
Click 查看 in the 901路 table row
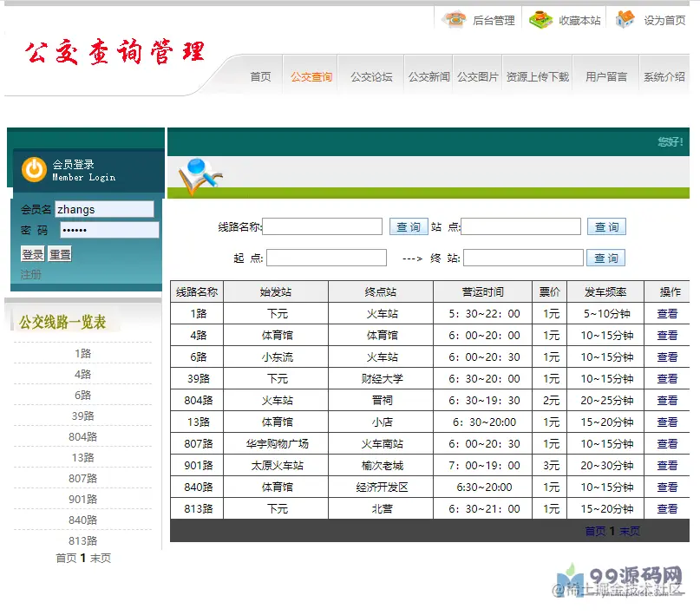(667, 466)
